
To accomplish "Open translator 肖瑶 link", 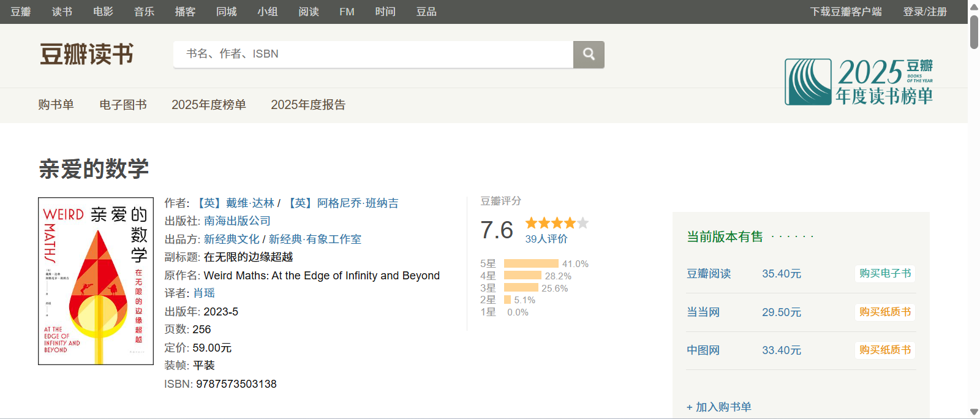I will tap(204, 293).
